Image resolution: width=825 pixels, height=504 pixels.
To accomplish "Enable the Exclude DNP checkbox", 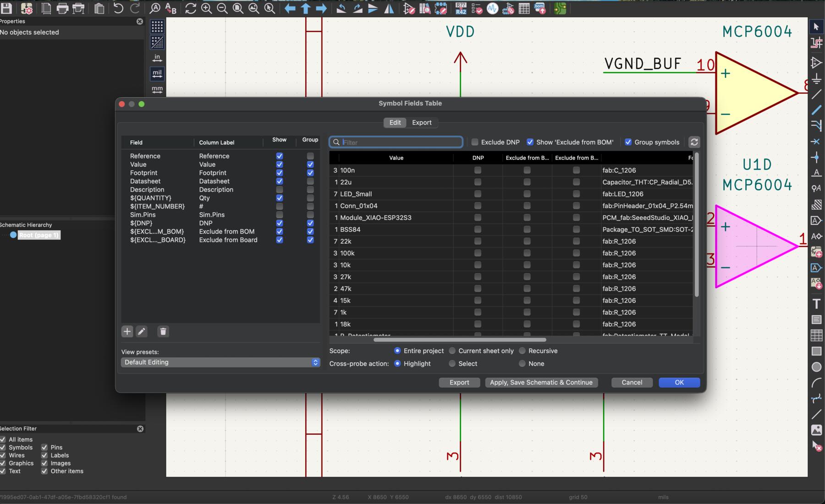I will pyautogui.click(x=475, y=142).
